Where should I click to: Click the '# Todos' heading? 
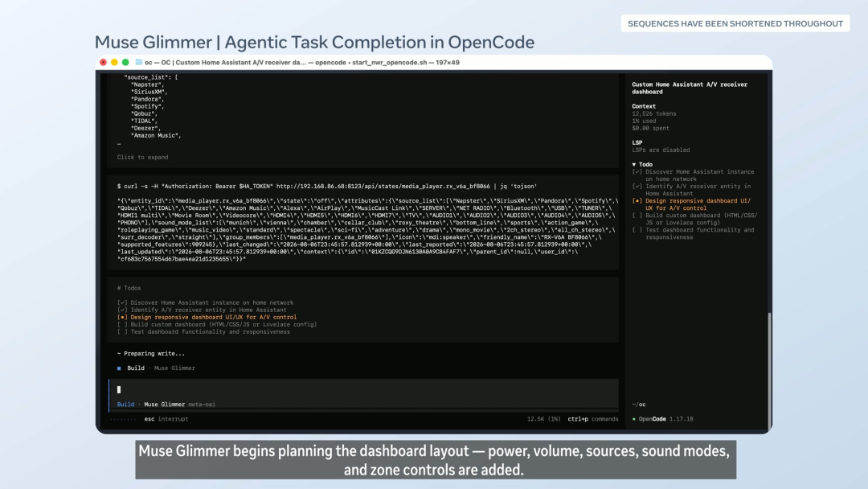pyautogui.click(x=129, y=288)
